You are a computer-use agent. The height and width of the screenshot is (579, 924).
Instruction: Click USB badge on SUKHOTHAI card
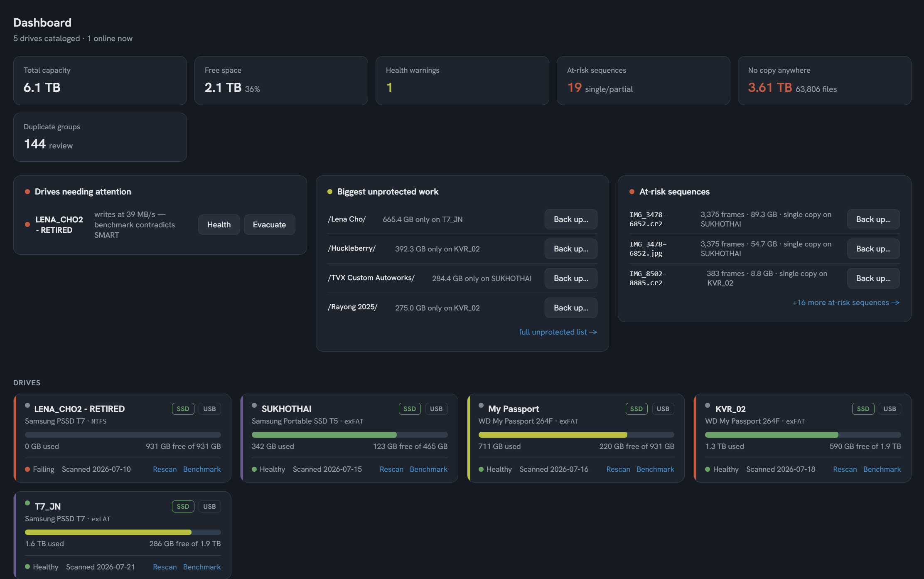[436, 409]
